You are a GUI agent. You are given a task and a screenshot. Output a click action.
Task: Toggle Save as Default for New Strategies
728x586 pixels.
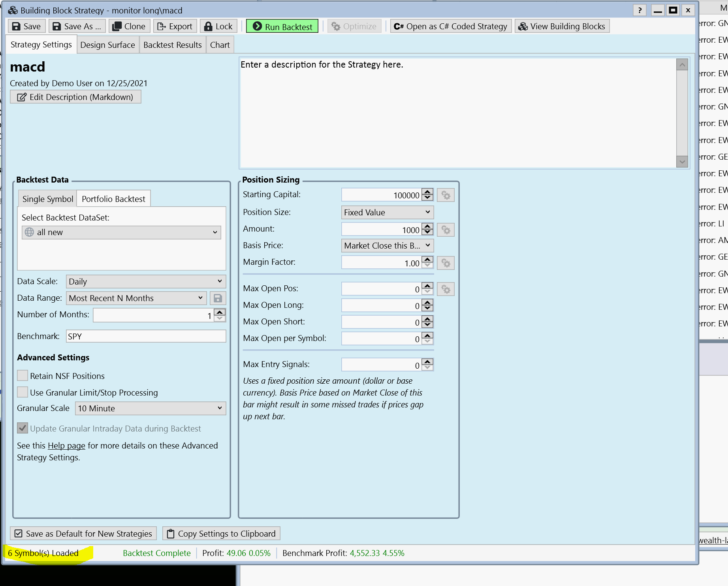pos(83,534)
